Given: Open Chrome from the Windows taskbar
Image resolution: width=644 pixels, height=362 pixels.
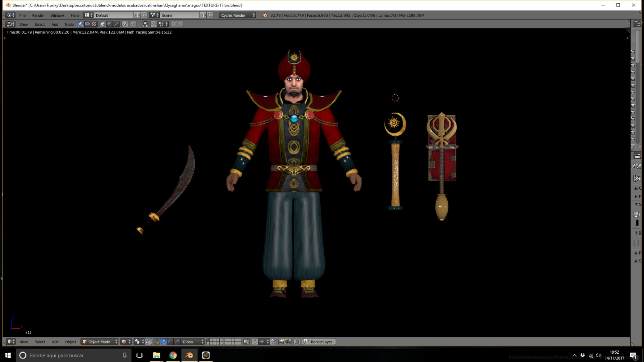Looking at the screenshot, I should point(173,355).
